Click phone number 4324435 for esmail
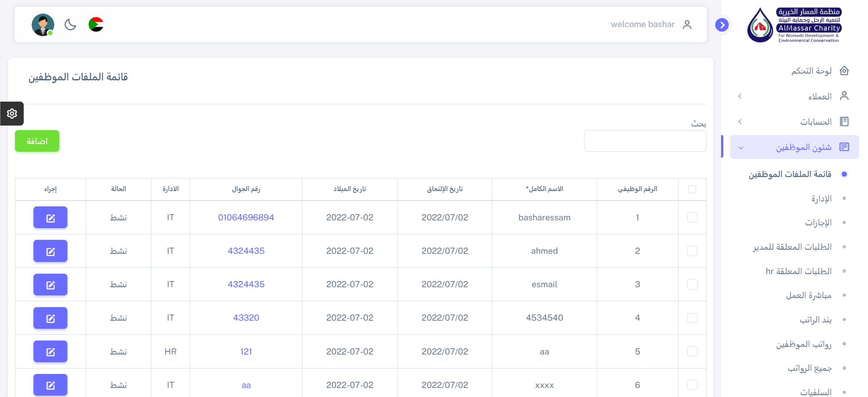Screen dimensions: 868x397 click(246, 284)
